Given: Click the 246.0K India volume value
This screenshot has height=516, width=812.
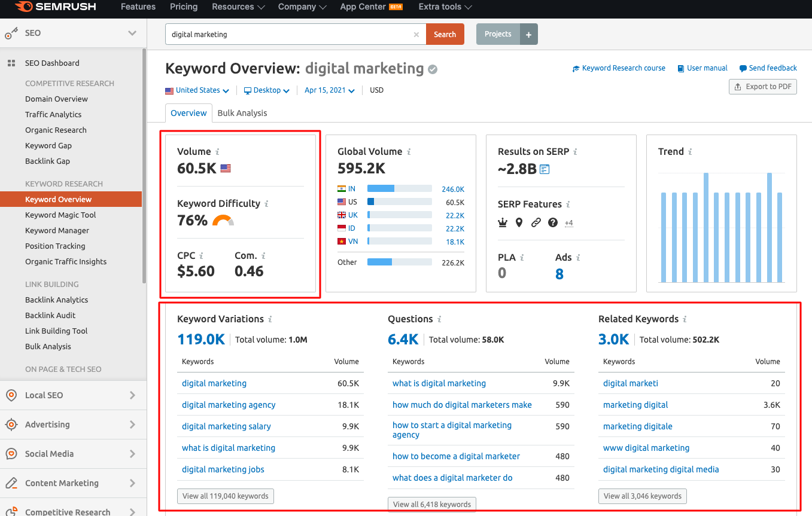Looking at the screenshot, I should (453, 190).
